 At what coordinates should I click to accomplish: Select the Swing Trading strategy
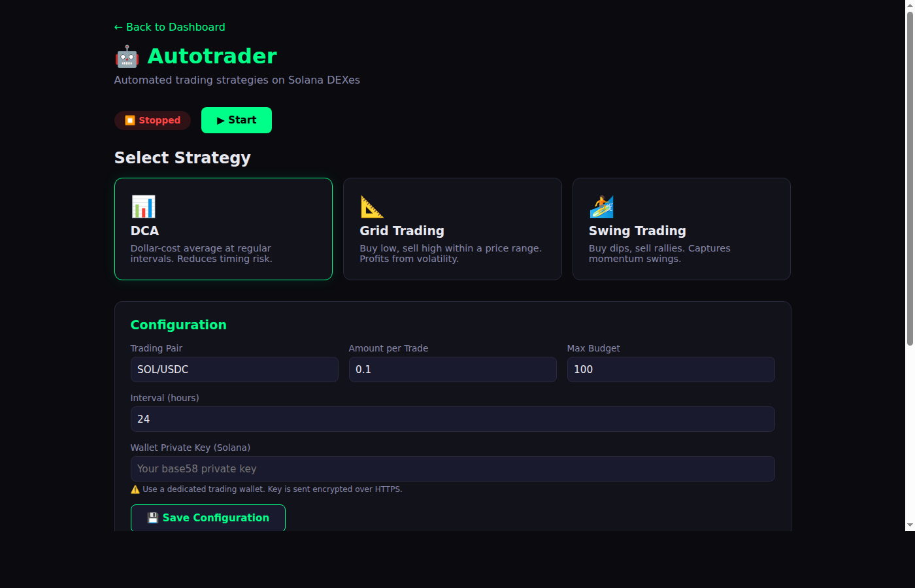click(681, 229)
